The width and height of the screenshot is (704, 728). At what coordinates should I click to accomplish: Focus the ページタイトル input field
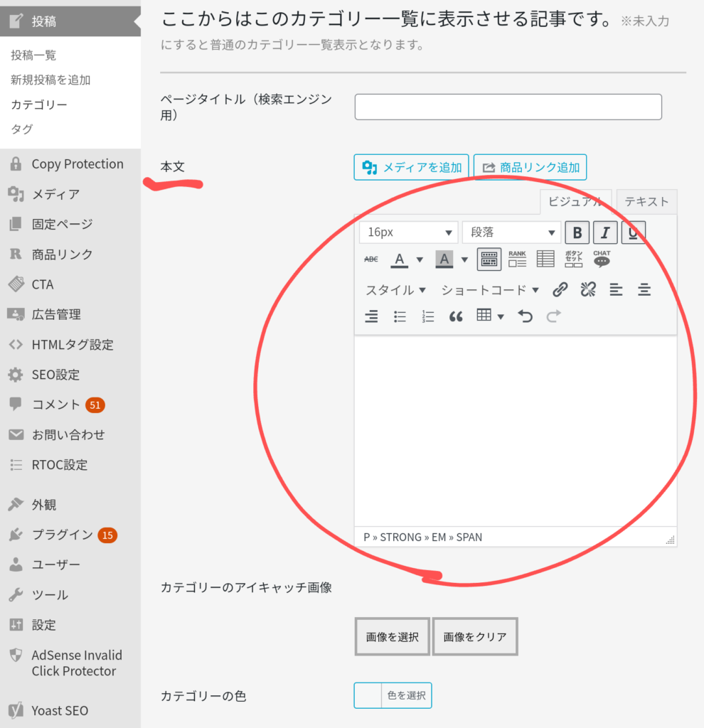tap(508, 107)
